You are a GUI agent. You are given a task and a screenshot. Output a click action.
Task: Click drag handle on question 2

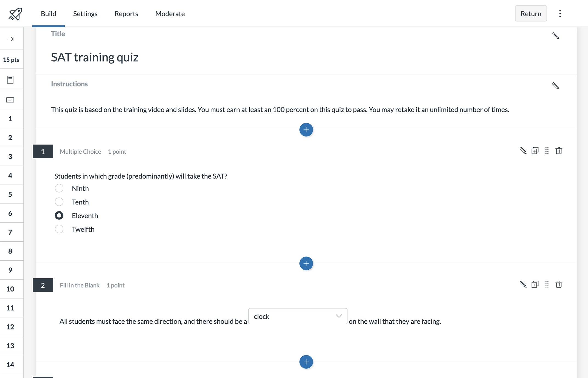coord(547,284)
